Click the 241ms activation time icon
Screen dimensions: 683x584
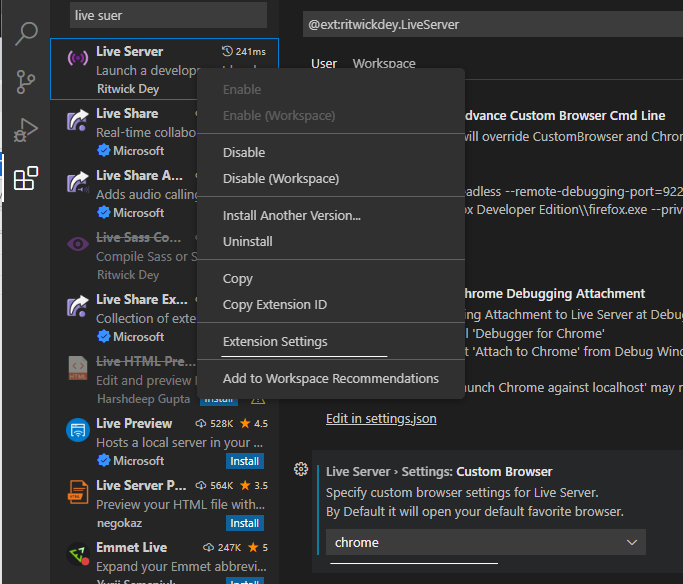[x=227, y=51]
